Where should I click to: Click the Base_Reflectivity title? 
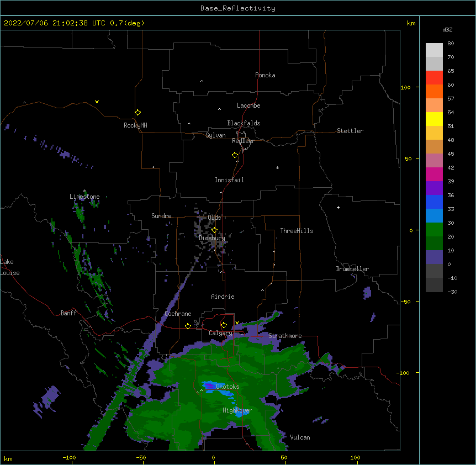pyautogui.click(x=238, y=8)
